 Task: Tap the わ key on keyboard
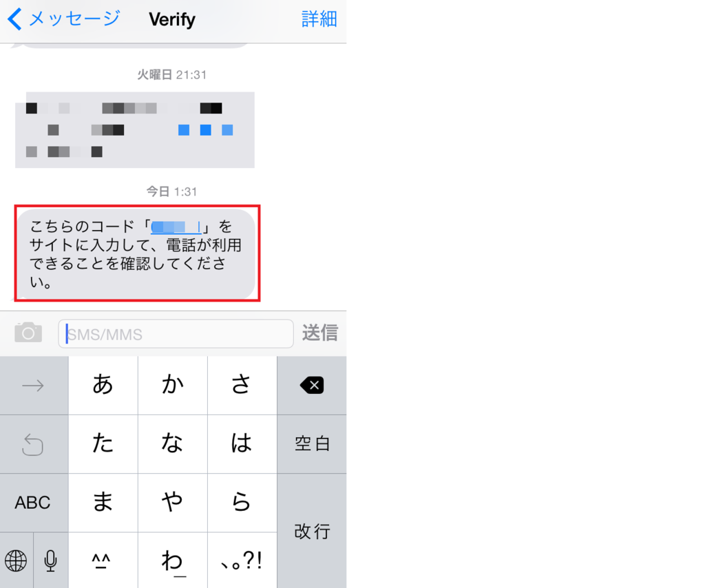point(173,560)
